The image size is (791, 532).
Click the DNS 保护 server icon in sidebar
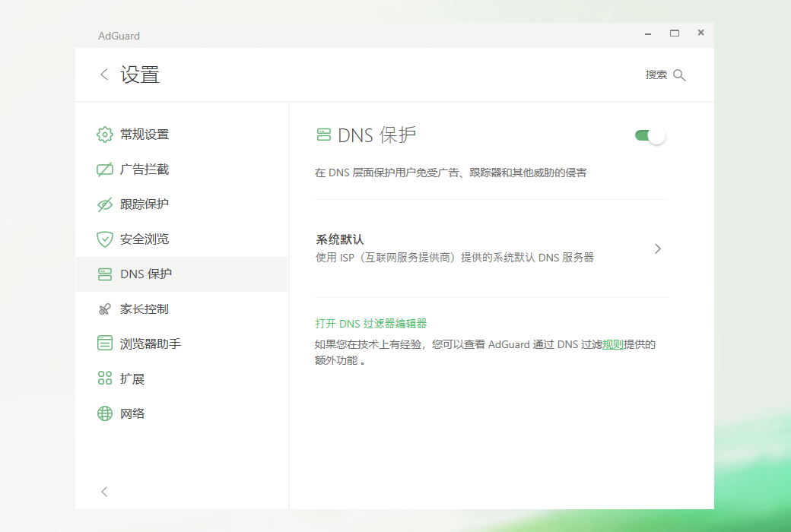click(104, 274)
